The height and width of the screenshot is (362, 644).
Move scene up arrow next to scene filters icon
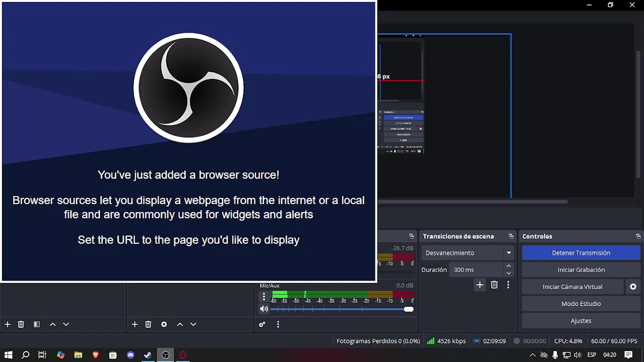(52, 324)
